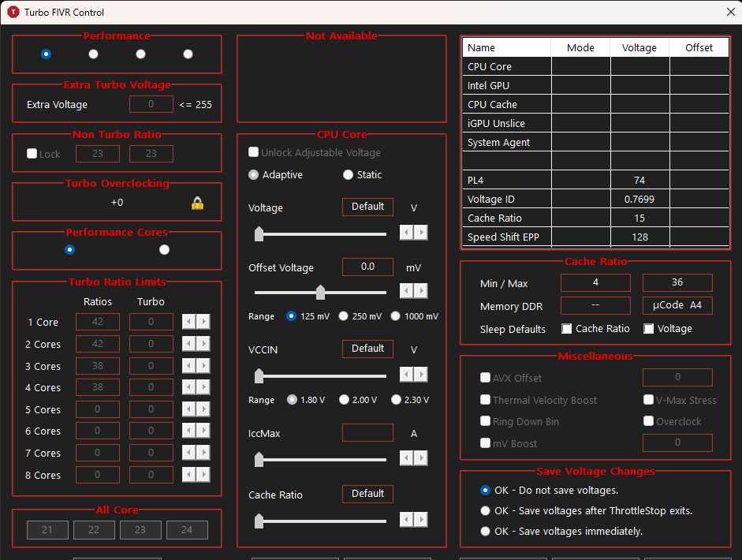742x560 pixels.
Task: Decrease IccMax with left arrow
Action: [407, 457]
